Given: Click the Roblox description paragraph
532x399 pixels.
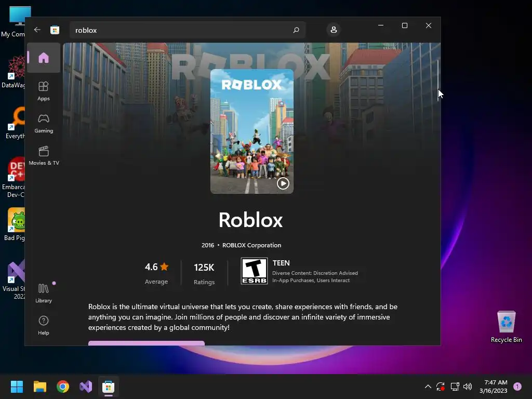Looking at the screenshot, I should click(243, 317).
